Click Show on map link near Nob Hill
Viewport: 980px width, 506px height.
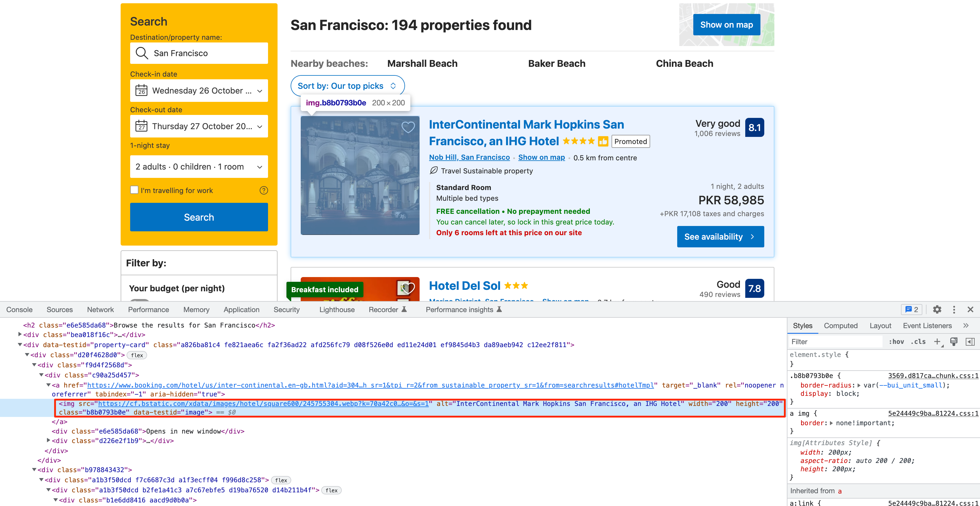541,157
